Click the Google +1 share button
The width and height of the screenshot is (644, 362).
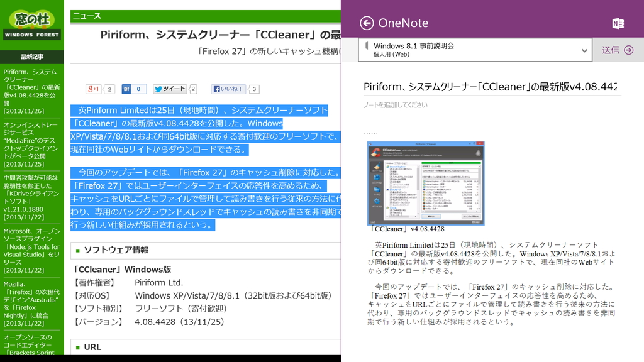coord(93,89)
